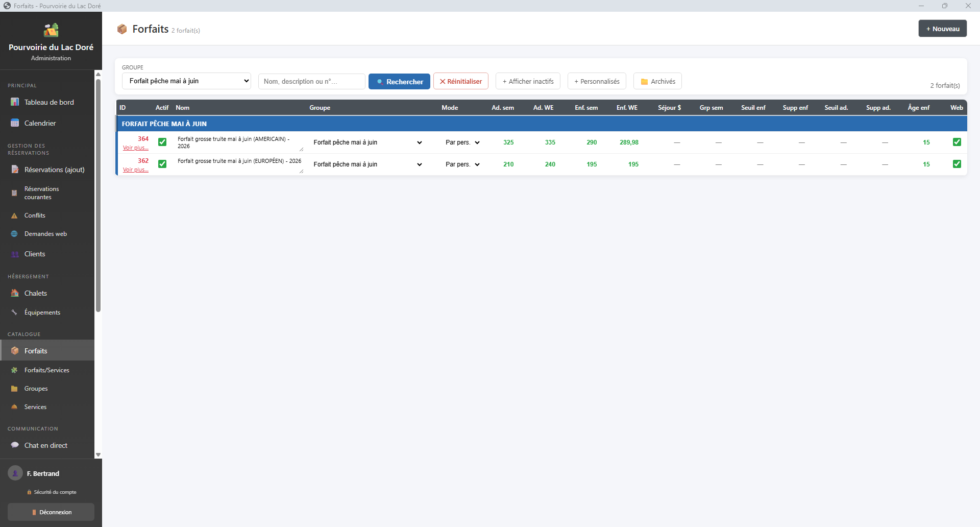Click the folder icon in Archivés button
The image size is (980, 527).
[x=644, y=82]
